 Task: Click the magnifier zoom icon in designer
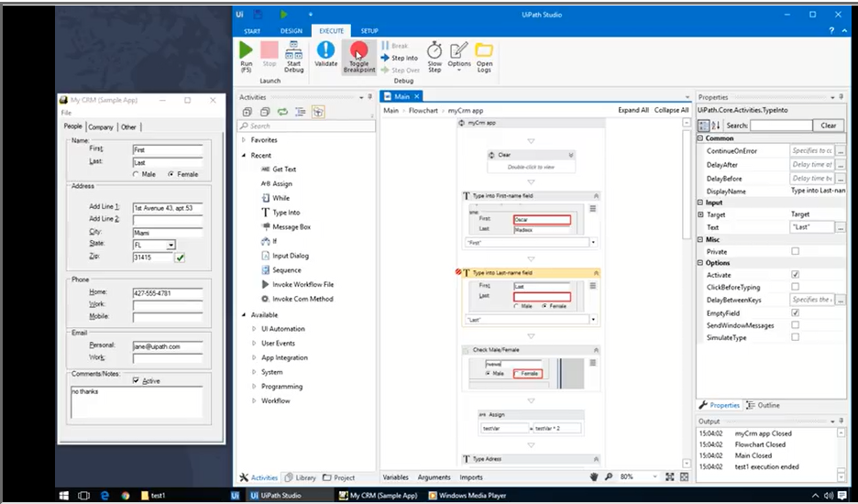click(x=609, y=477)
